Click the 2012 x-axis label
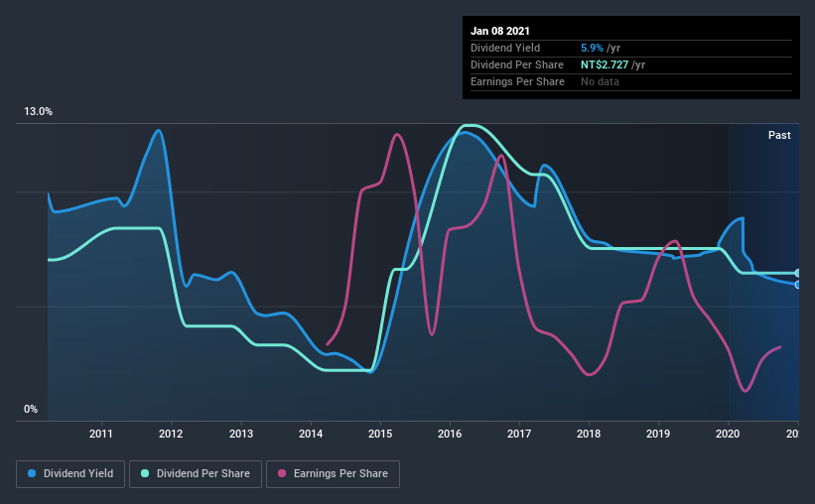 pyautogui.click(x=171, y=434)
